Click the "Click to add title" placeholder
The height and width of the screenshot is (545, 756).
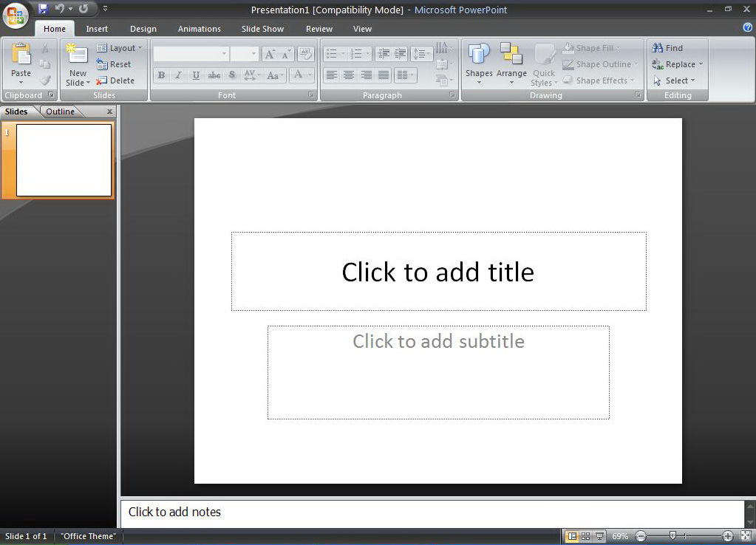click(x=438, y=271)
